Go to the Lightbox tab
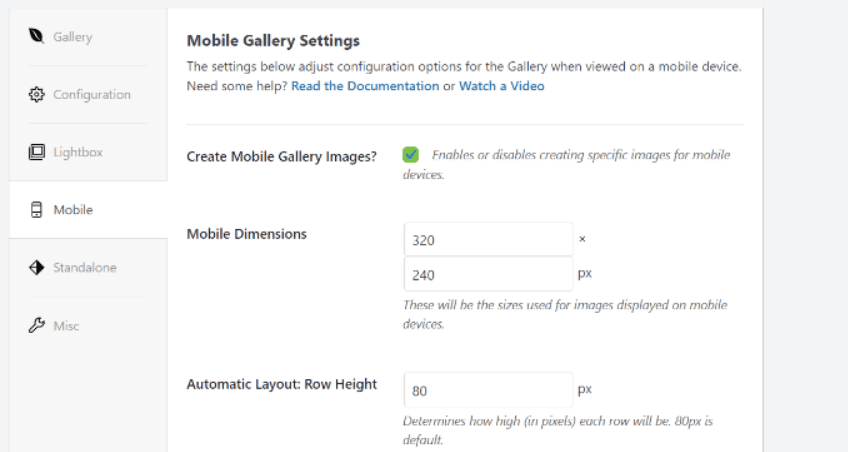 pyautogui.click(x=78, y=152)
